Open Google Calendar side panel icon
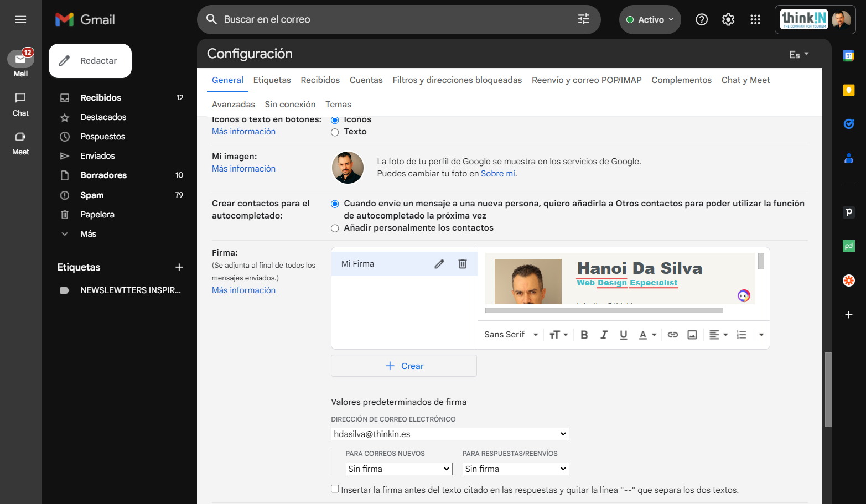This screenshot has height=504, width=866. coord(848,56)
